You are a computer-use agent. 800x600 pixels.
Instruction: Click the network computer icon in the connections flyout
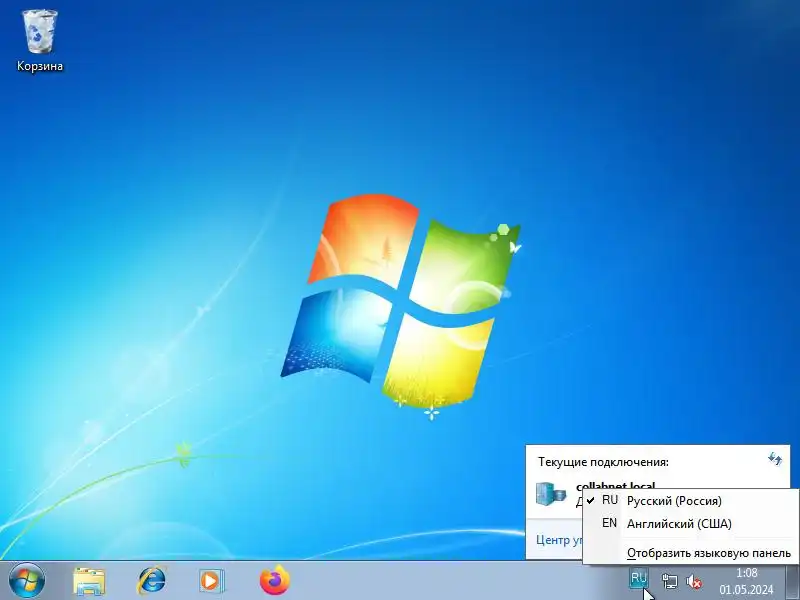(x=551, y=493)
